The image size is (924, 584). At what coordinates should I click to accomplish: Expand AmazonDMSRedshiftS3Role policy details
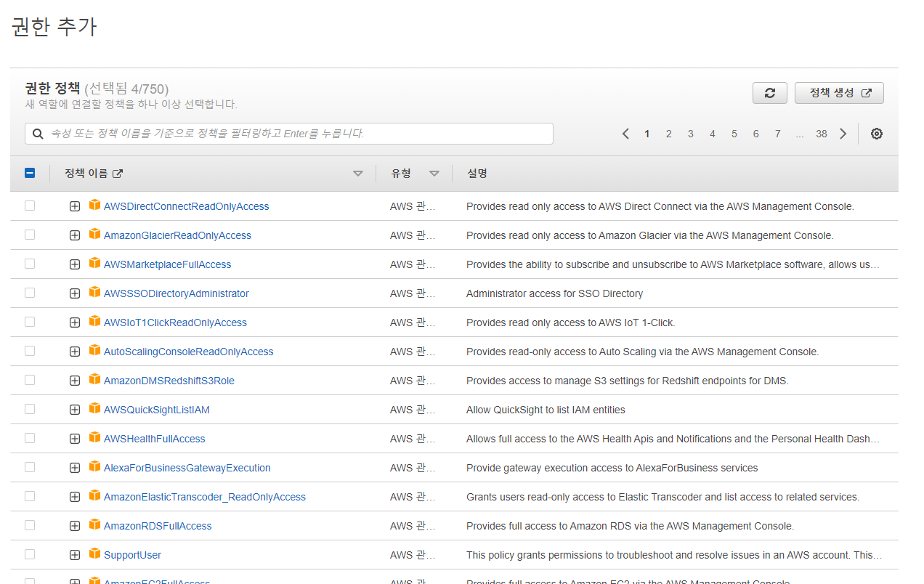pos(75,381)
